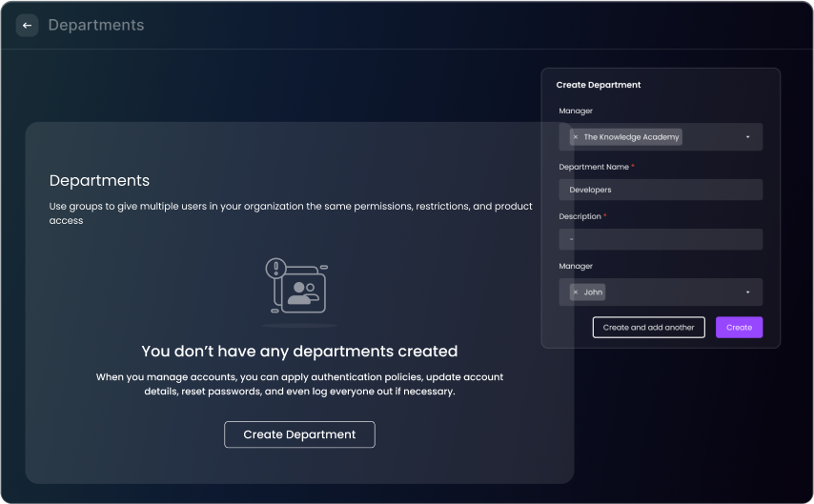The height and width of the screenshot is (504, 814).
Task: Click the purple Create button
Action: (x=739, y=328)
